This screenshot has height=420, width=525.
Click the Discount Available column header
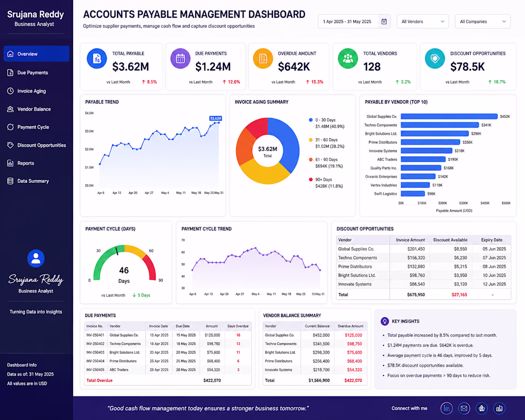tap(450, 240)
